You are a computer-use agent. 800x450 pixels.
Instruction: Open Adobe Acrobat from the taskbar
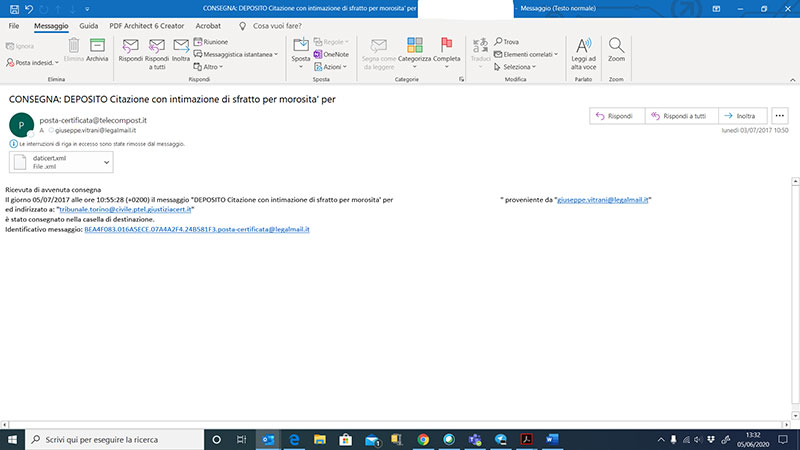click(527, 439)
